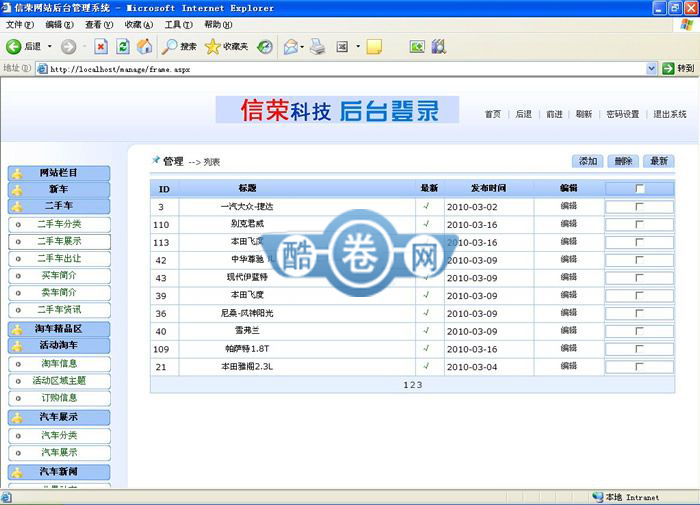Image resolution: width=700 pixels, height=505 pixels.
Task: Click 编辑 link for 帕萨特1.8T
Action: (569, 348)
